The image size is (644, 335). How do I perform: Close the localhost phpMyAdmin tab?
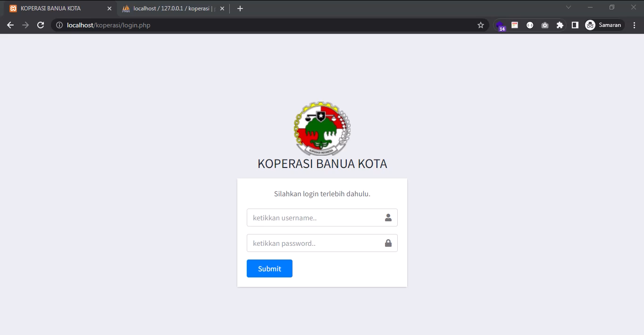(222, 8)
